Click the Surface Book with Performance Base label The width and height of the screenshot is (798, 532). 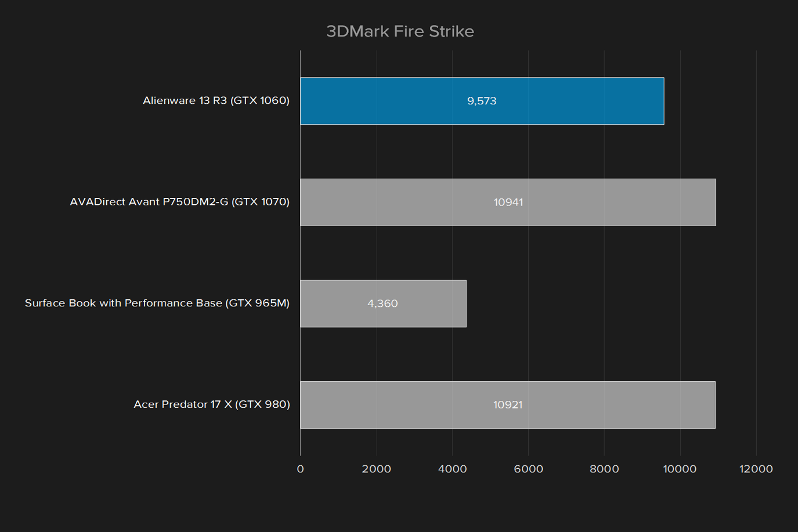click(157, 303)
